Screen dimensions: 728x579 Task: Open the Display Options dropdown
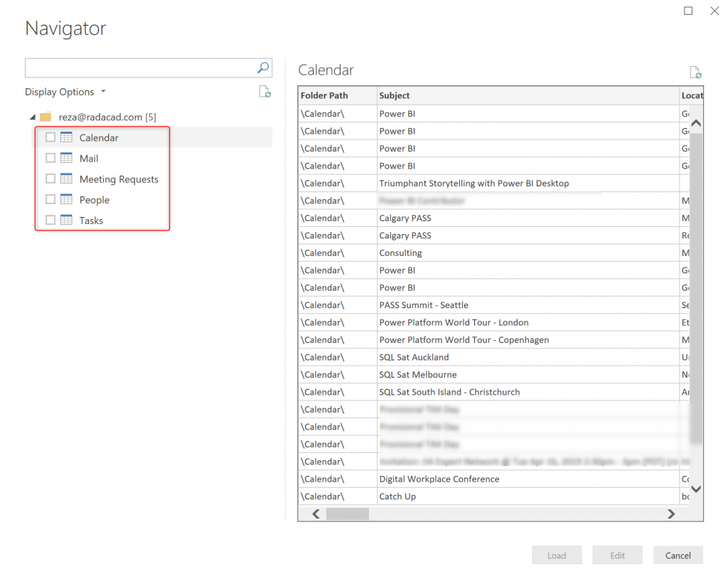[65, 92]
